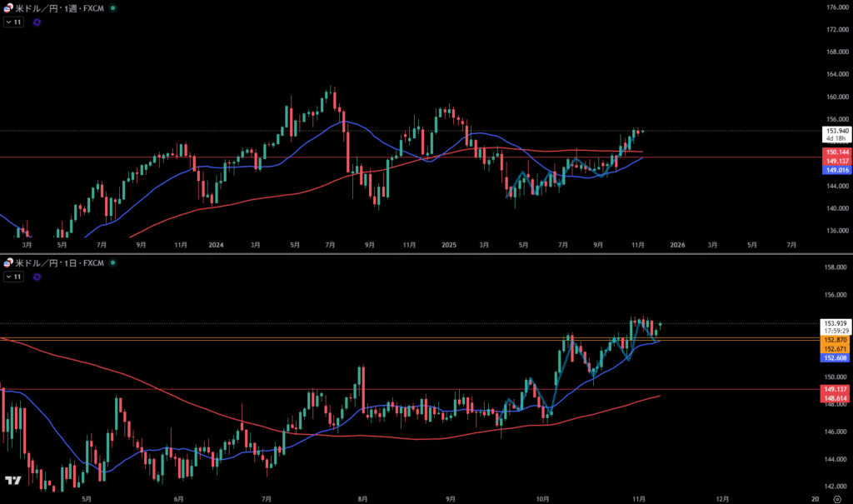Click the red 149.137 horizontal line label, daily chart
The height and width of the screenshot is (504, 853).
pos(836,389)
